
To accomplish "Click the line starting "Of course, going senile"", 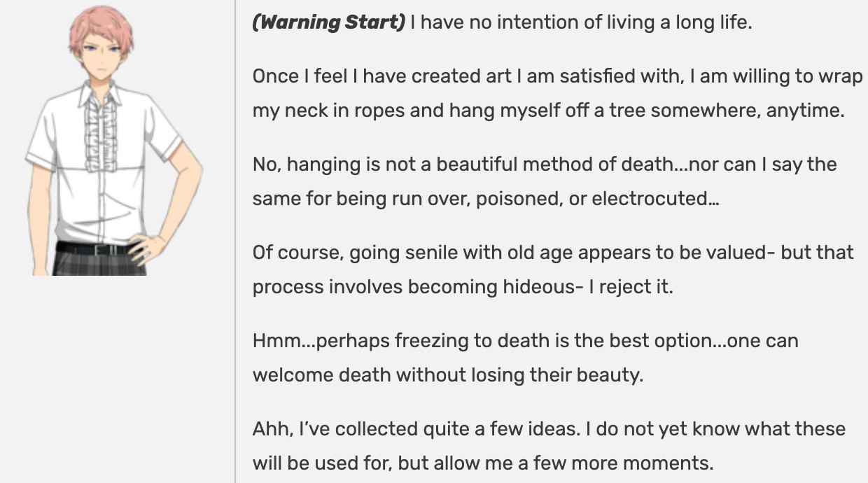I will click(553, 252).
